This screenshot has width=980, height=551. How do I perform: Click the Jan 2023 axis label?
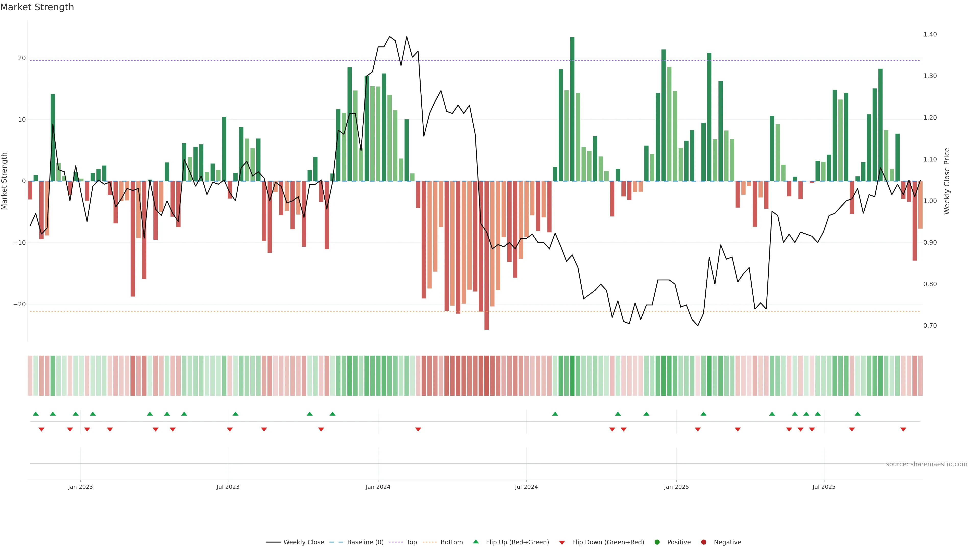80,487
